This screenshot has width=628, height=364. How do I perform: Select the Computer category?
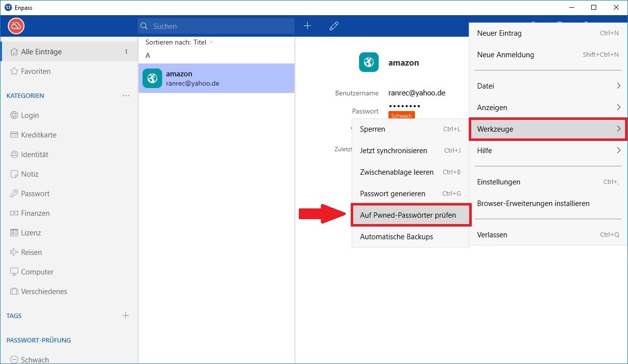coord(69,272)
